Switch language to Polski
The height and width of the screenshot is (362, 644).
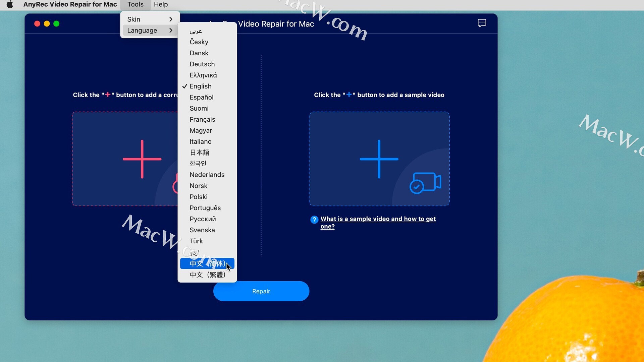207,197
